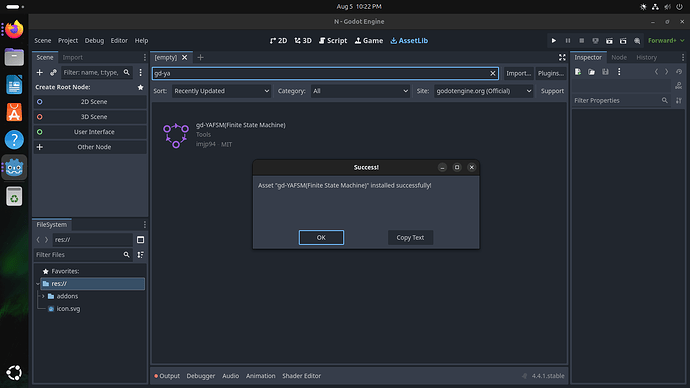Image resolution: width=690 pixels, height=388 pixels.
Task: Instantiate child scene link icon
Action: pyautogui.click(x=53, y=72)
